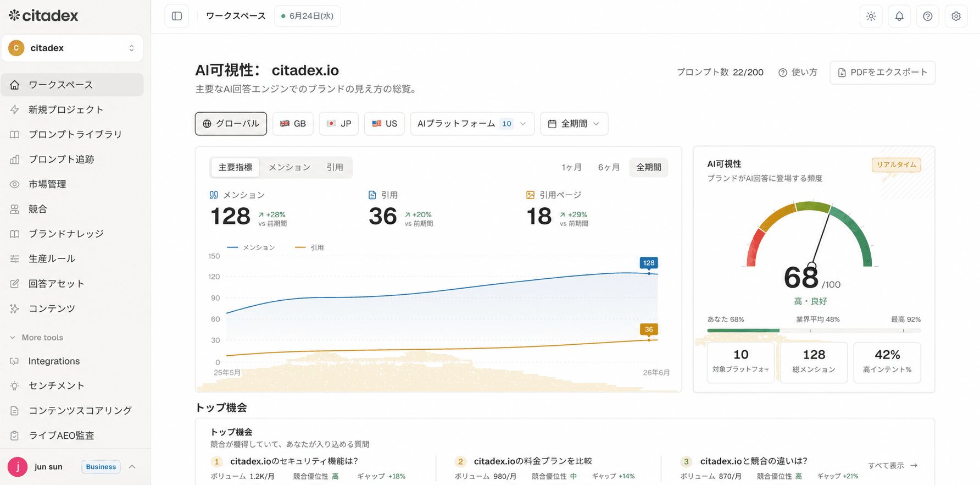Image resolution: width=980 pixels, height=485 pixels.
Task: Click PDFをエクスポート button
Action: [x=882, y=73]
